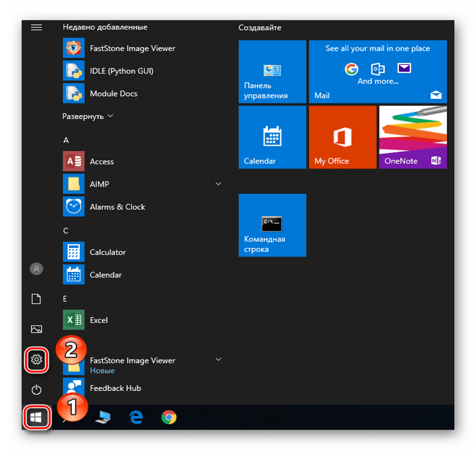Jump to letter C section header
Screen dimensions: 476x450
click(66, 230)
